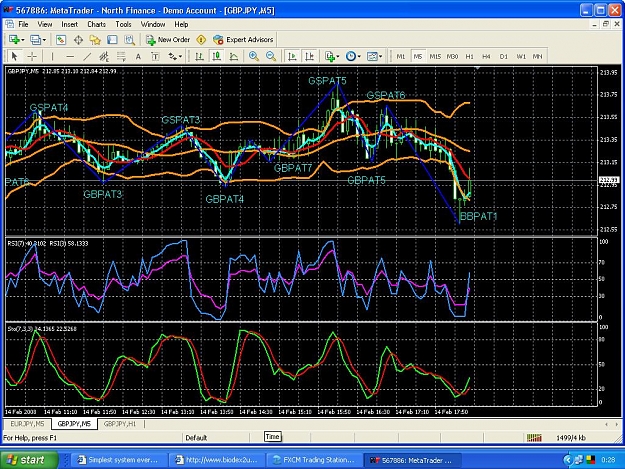This screenshot has width=625, height=469.
Task: Select the GSPAT5 label on chart
Action: [327, 81]
